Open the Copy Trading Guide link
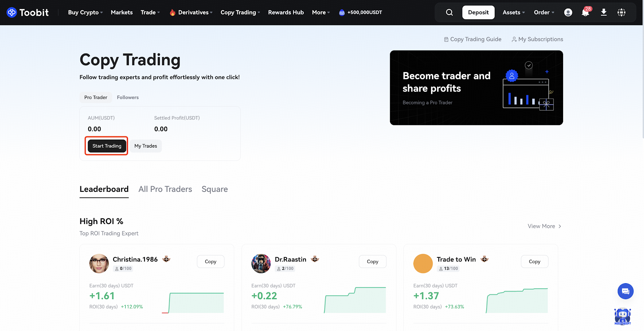The width and height of the screenshot is (644, 331). [473, 39]
